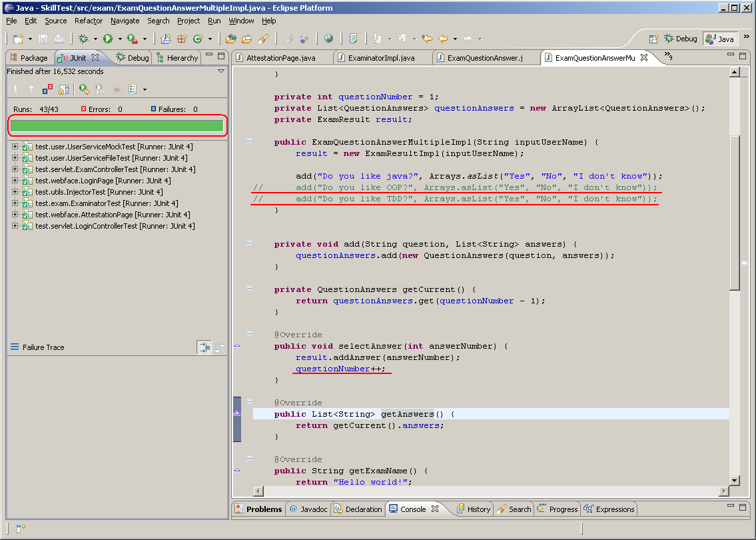Toggle the Stop JUnit test run button
The width and height of the screenshot is (756, 540).
tap(116, 89)
